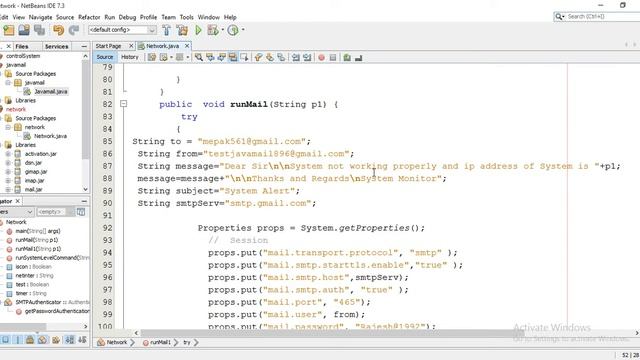Open the Refactor menu
The height and width of the screenshot is (360, 640).
pyautogui.click(x=89, y=17)
